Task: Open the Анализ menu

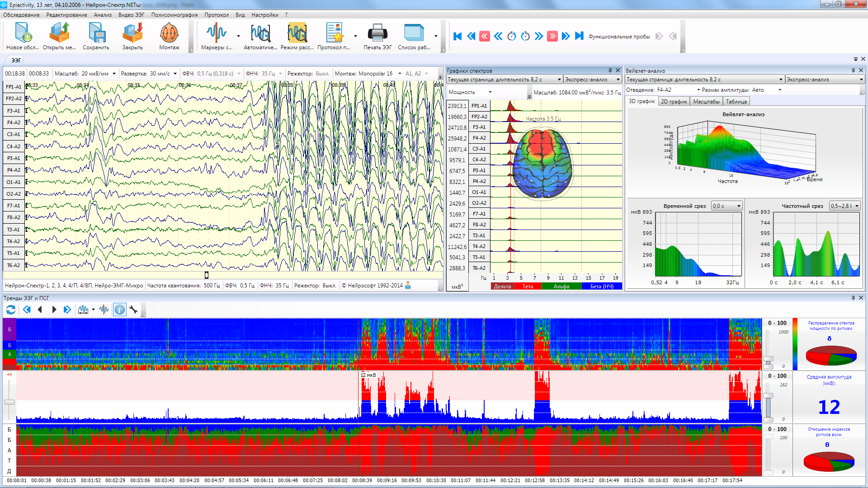Action: [x=103, y=15]
